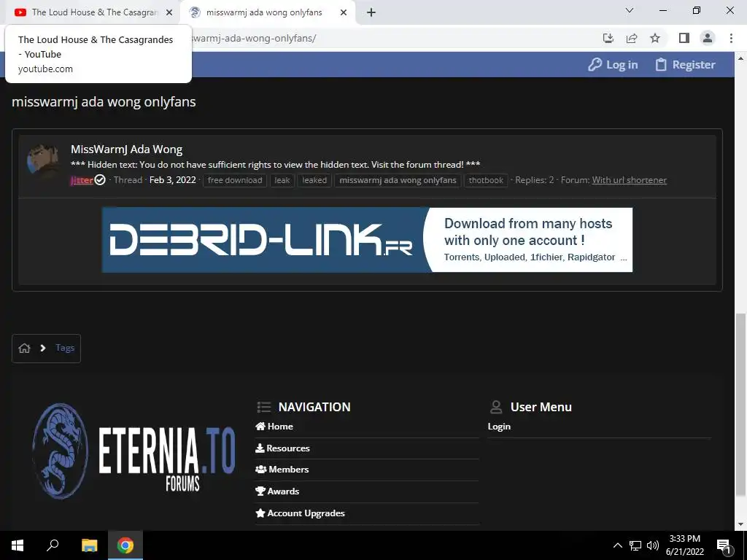The width and height of the screenshot is (747, 560).
Task: Click the Register link
Action: click(x=685, y=65)
